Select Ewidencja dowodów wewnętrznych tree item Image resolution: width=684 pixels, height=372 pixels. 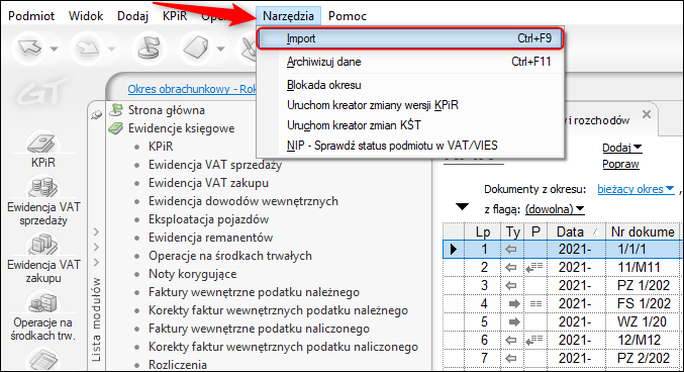tap(243, 201)
